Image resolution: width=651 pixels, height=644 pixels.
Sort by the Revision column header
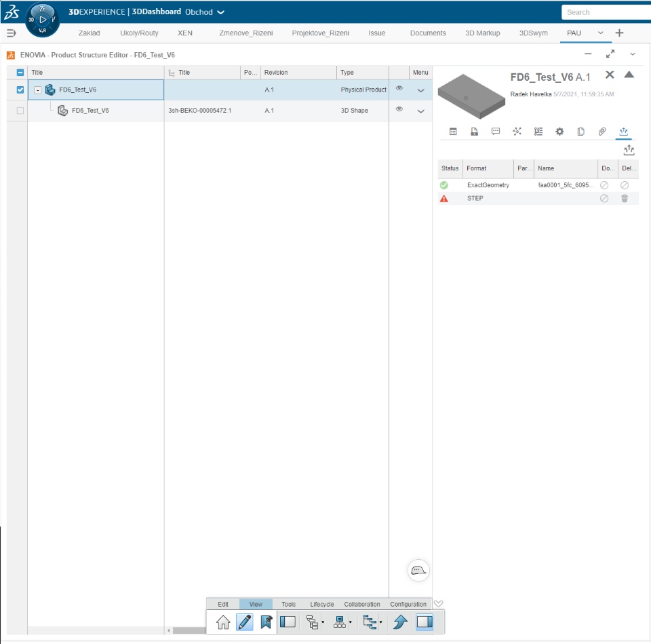tap(298, 73)
